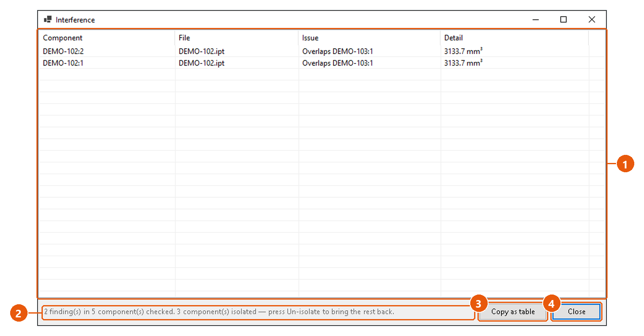
Task: Maximize the Interference window
Action: click(x=563, y=19)
